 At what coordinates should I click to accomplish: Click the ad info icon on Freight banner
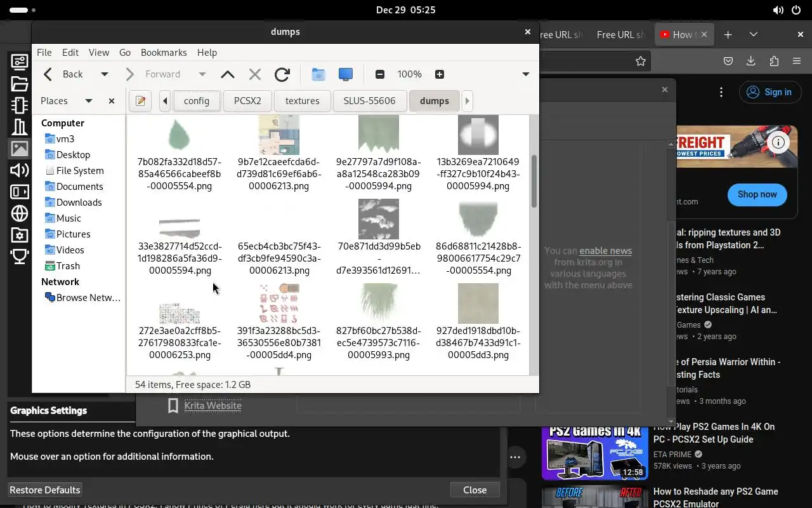click(778, 142)
